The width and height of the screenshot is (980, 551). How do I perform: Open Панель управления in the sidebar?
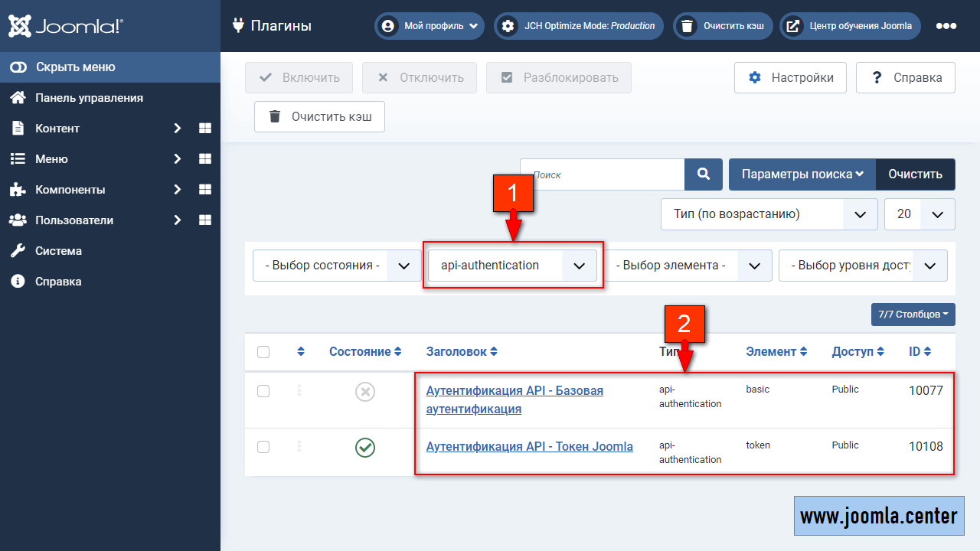pos(89,98)
